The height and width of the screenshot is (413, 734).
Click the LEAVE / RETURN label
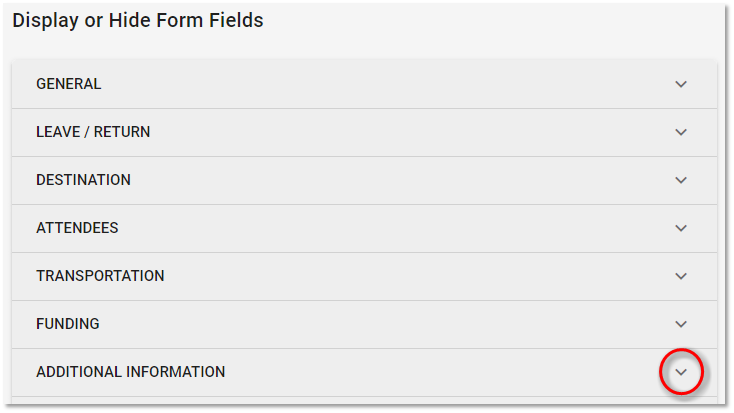pos(93,132)
